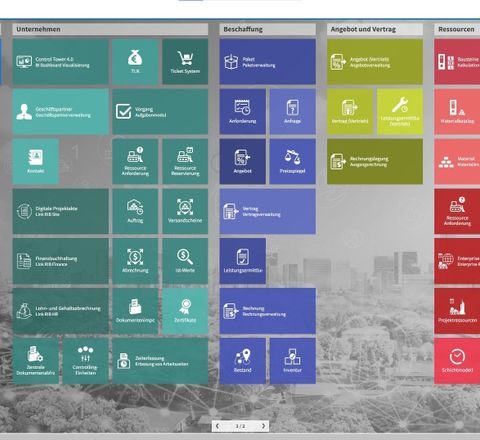Open the Inventur tile
The height and width of the screenshot is (440, 480).
coord(292,361)
